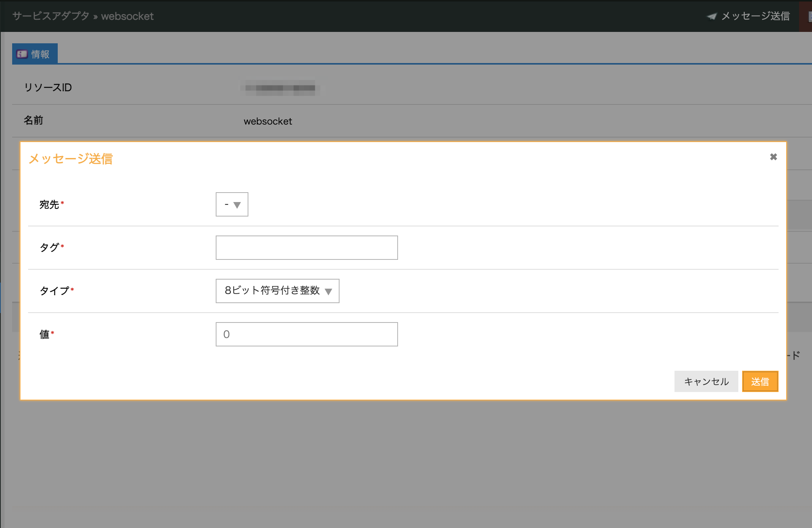
Task: Click the 情報 tab card icon
Action: click(22, 54)
